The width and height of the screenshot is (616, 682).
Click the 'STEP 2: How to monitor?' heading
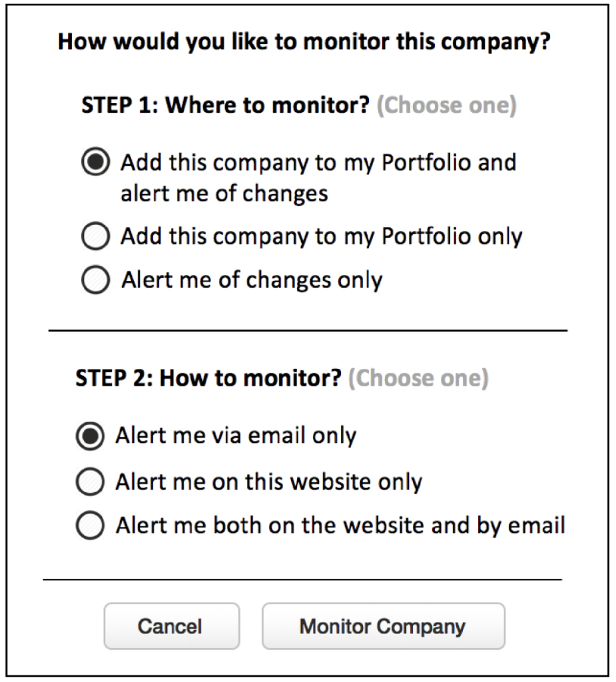click(208, 379)
